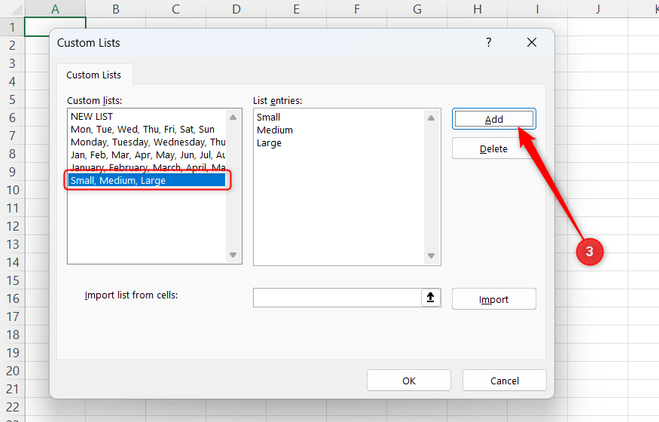Select NEW LIST in Custom lists
The image size is (659, 422).
pyautogui.click(x=147, y=116)
